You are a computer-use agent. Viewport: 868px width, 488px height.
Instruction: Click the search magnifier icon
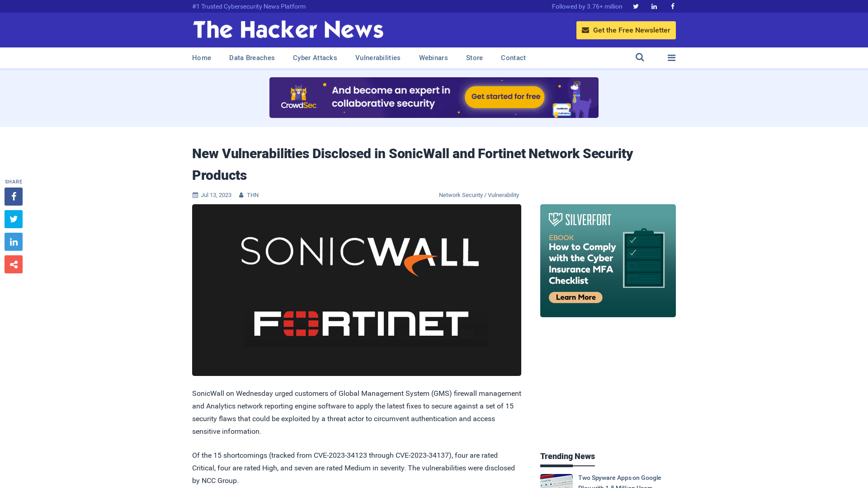[x=640, y=57]
